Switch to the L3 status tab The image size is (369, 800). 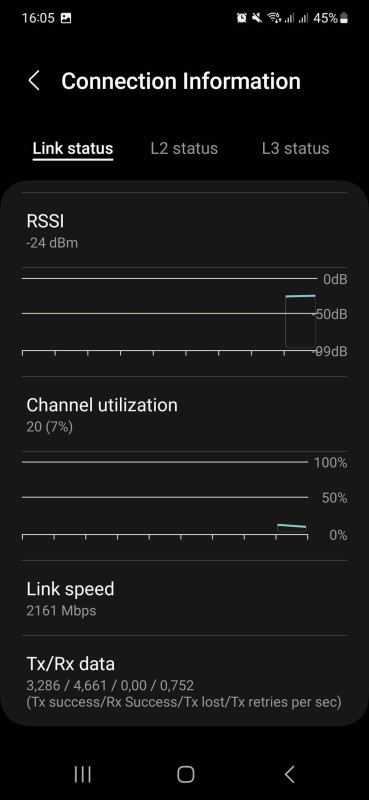tap(296, 148)
